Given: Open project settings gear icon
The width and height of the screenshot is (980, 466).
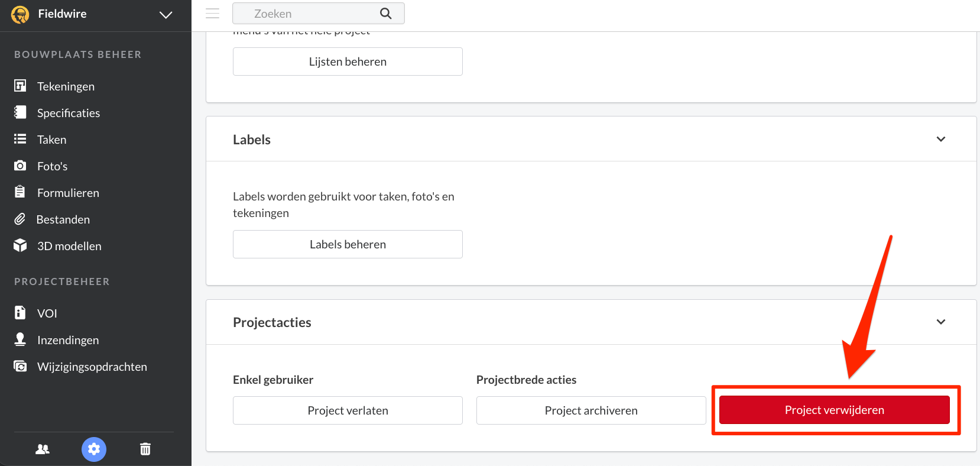Looking at the screenshot, I should click(x=94, y=449).
